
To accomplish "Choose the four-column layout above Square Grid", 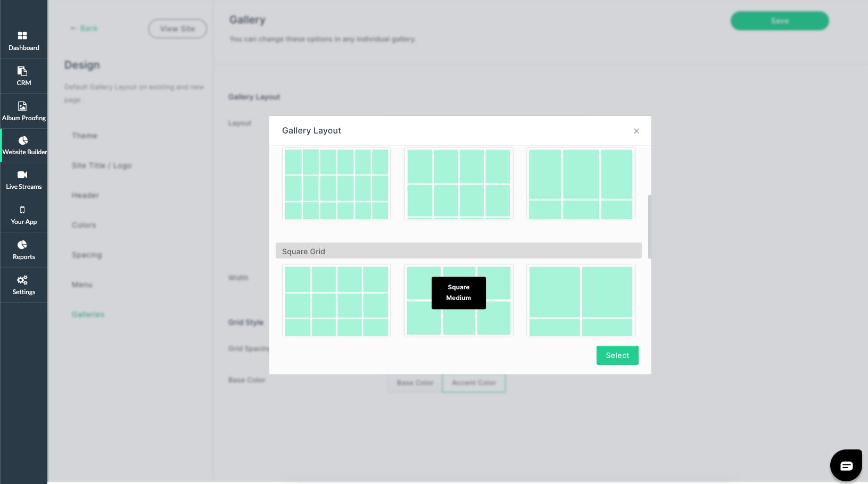I will coord(459,183).
